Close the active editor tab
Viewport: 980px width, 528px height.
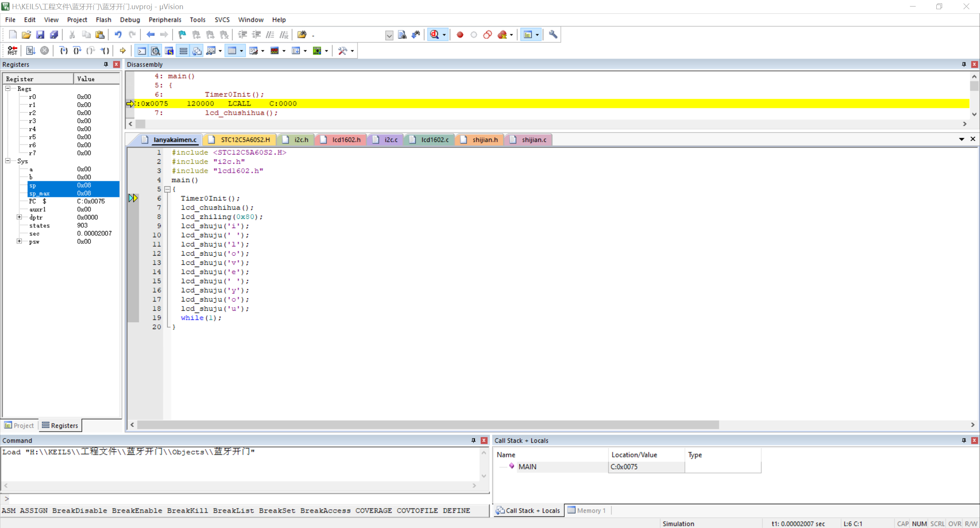(973, 139)
